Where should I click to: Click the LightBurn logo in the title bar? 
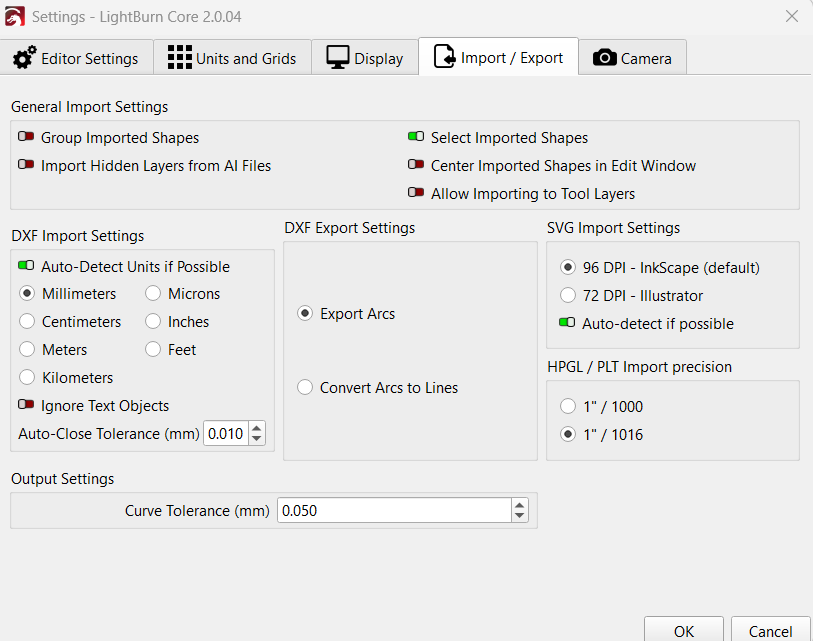(15, 16)
